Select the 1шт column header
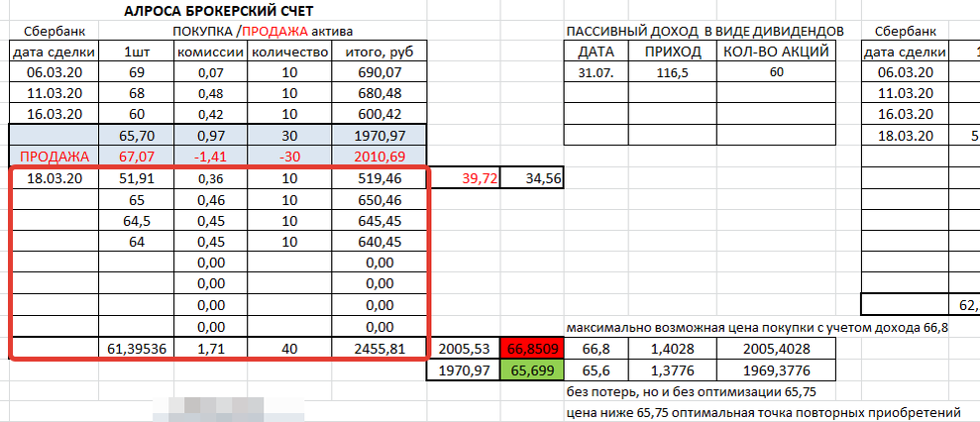 tap(135, 52)
